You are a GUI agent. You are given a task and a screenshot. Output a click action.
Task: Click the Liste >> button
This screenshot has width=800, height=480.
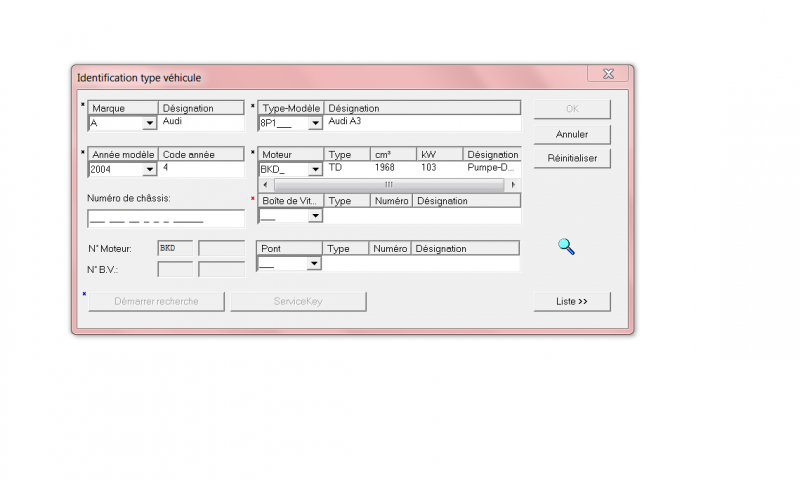(x=572, y=301)
